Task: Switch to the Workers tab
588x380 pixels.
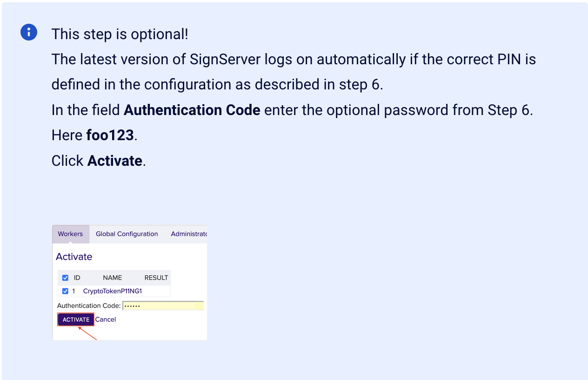Action: point(70,234)
